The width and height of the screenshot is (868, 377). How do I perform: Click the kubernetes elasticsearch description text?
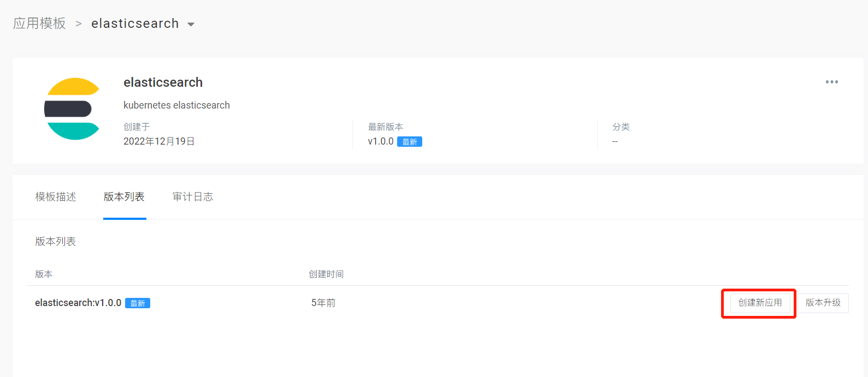click(176, 105)
